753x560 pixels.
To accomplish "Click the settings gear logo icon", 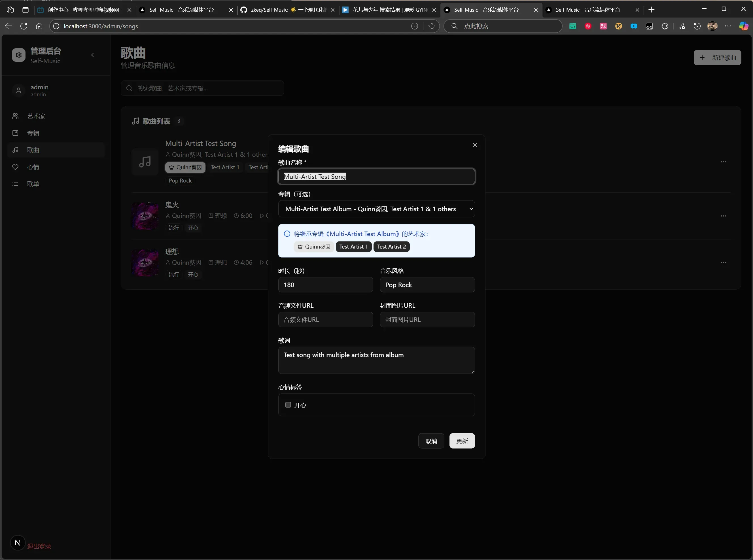I will [x=19, y=55].
